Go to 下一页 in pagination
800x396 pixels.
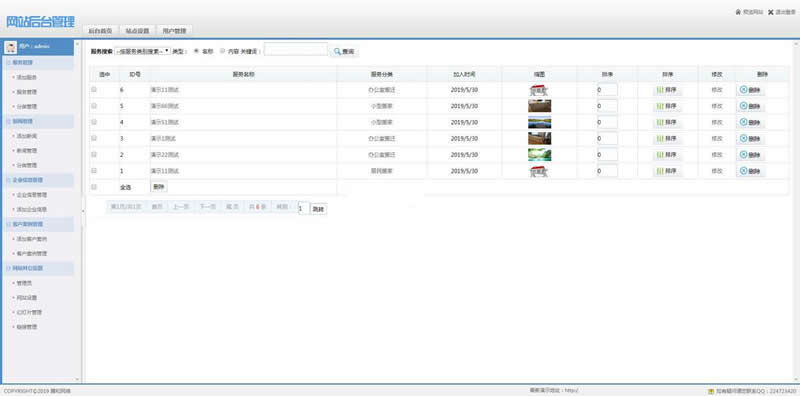tap(208, 207)
